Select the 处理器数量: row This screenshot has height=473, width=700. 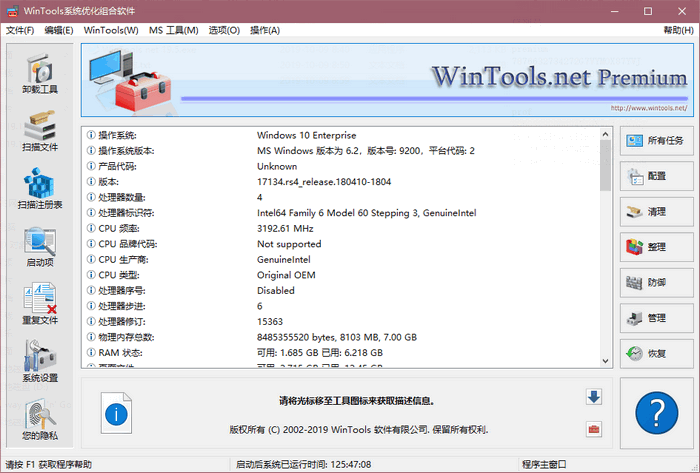tap(341, 197)
